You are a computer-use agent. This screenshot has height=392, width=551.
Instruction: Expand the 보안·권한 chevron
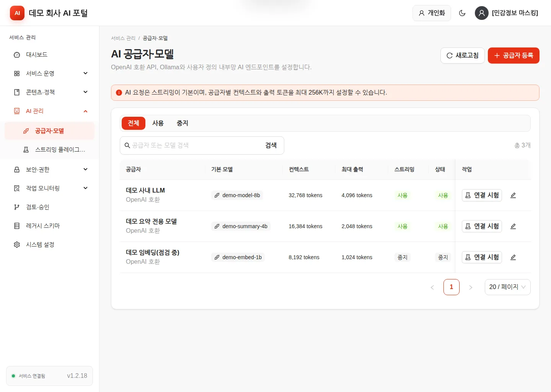85,169
